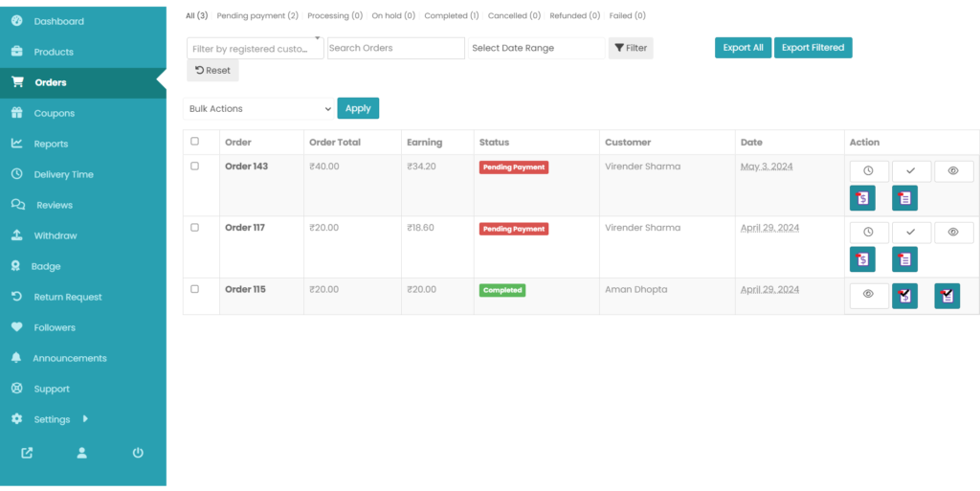
Task: Click customer name Aman Dhopta
Action: pyautogui.click(x=636, y=289)
